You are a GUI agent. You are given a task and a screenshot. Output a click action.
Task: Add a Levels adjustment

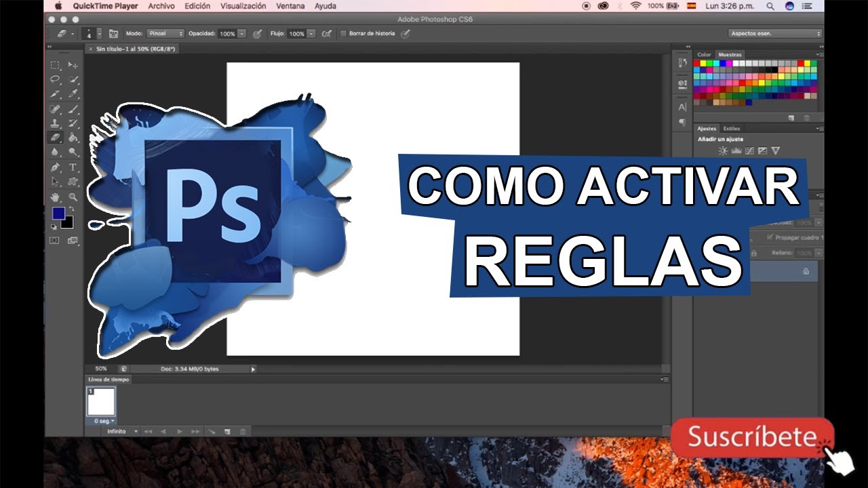(x=736, y=150)
